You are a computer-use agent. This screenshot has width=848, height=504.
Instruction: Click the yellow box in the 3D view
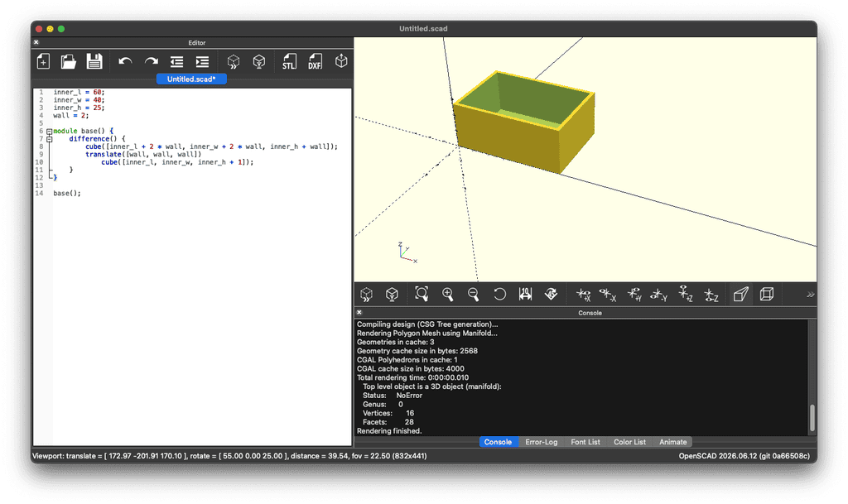click(524, 123)
